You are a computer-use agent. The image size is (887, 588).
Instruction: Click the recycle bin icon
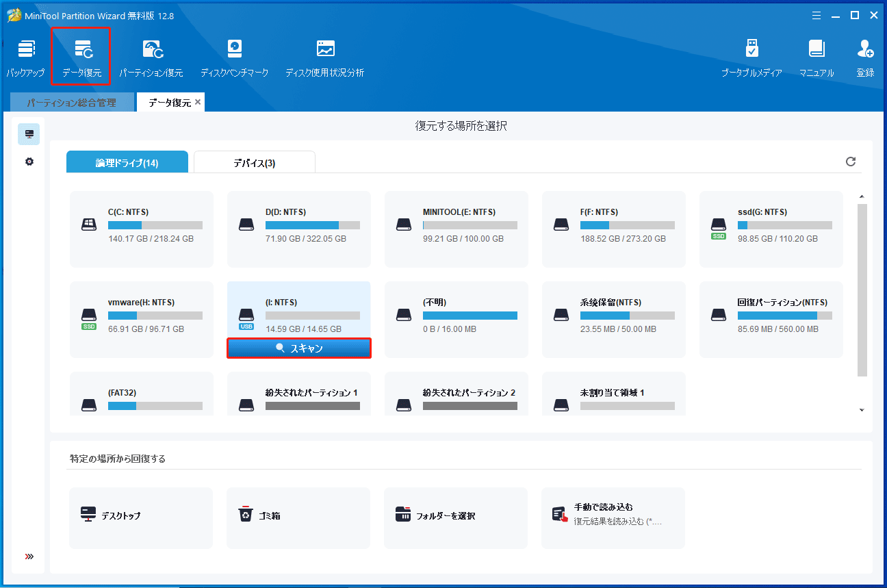246,514
